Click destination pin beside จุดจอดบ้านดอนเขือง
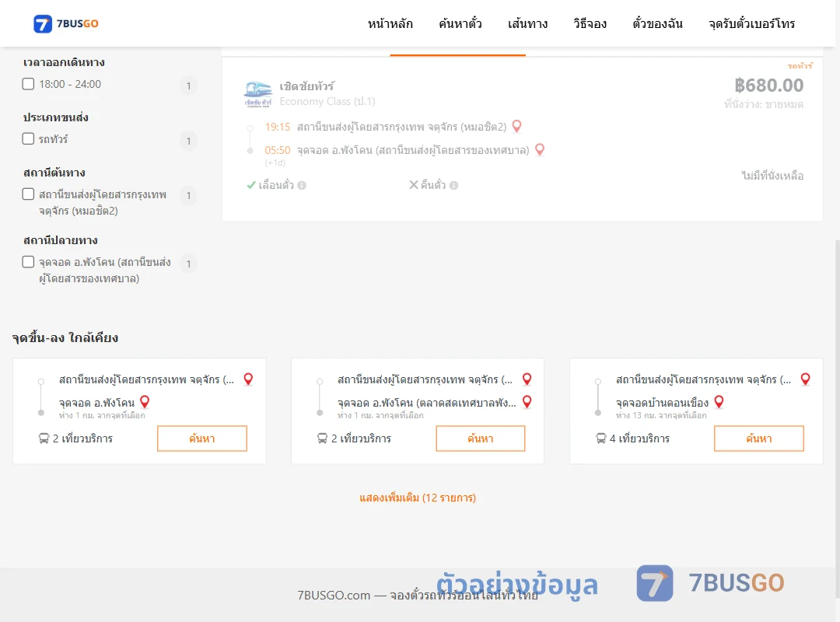 (719, 402)
